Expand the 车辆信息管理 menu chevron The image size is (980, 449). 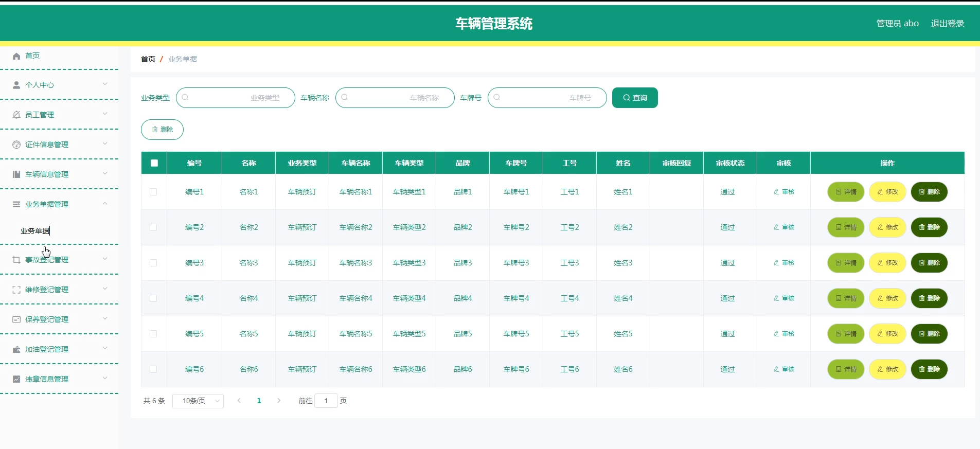pos(105,173)
